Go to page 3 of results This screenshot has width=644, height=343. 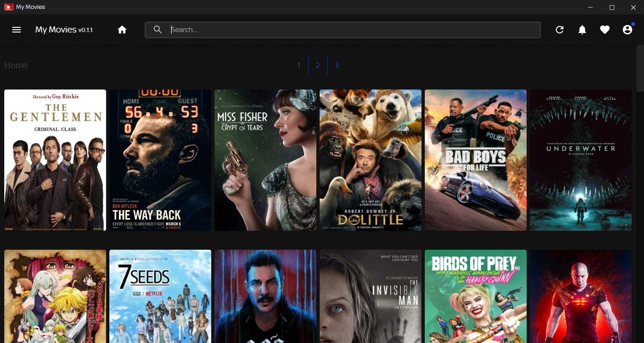click(x=337, y=65)
